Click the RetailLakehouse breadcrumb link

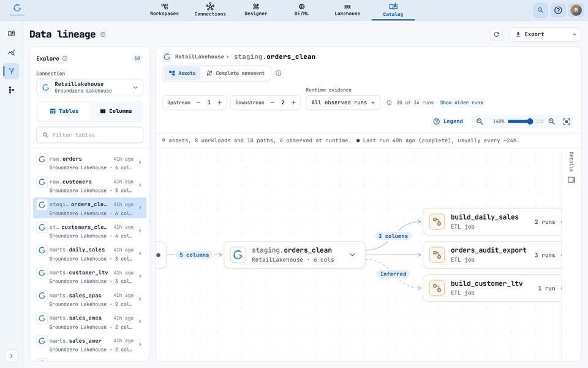click(x=199, y=56)
